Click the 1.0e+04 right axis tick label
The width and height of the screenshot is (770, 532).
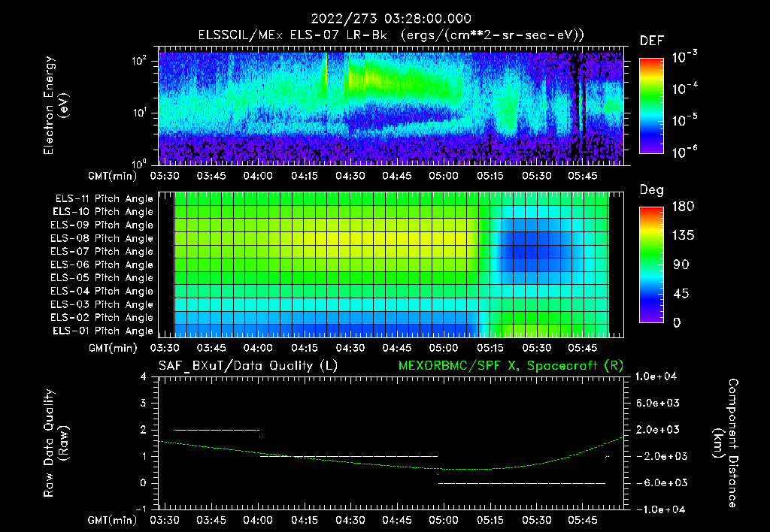coord(656,376)
